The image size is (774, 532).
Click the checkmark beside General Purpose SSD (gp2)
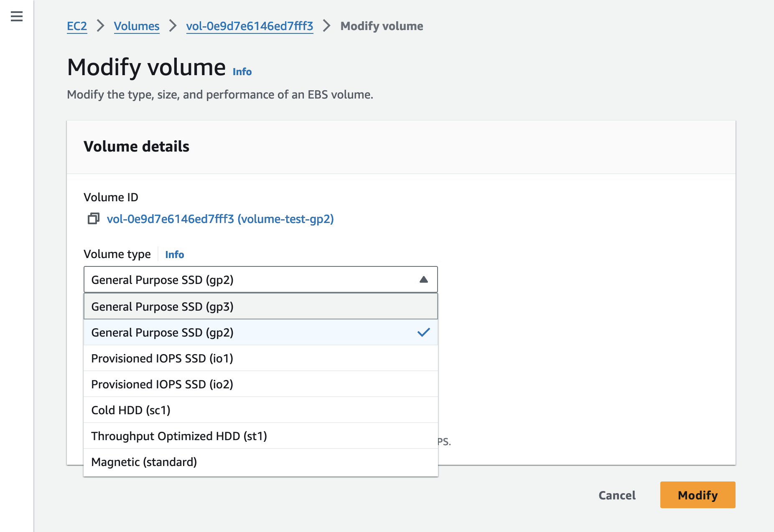(423, 332)
